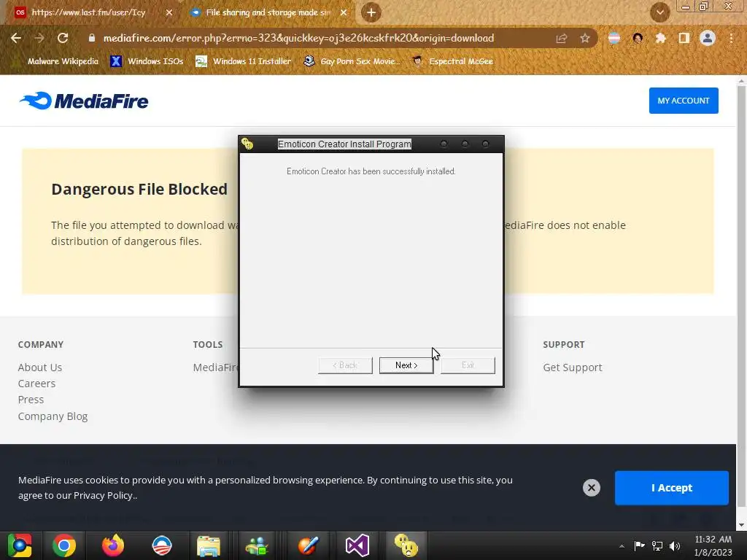Click the portrait avatar extension icon
Screen dimensions: 747x560
point(638,38)
